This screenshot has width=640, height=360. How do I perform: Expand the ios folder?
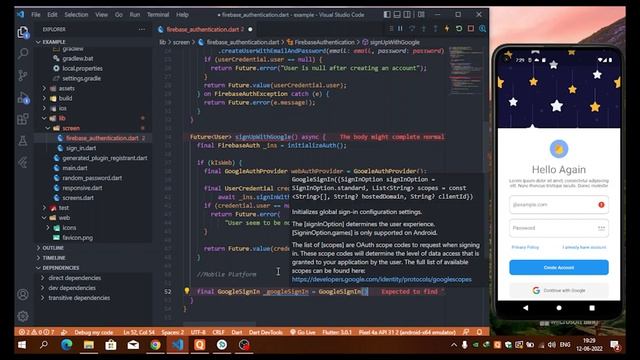tap(63, 108)
